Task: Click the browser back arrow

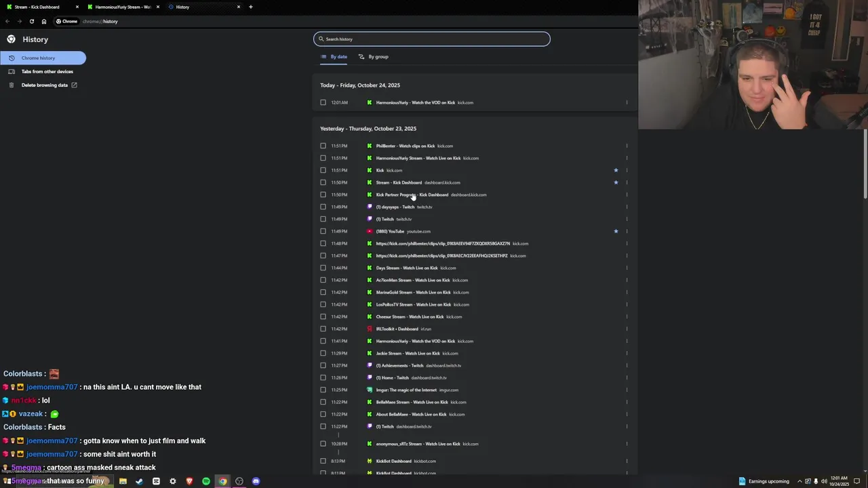Action: coord(7,21)
